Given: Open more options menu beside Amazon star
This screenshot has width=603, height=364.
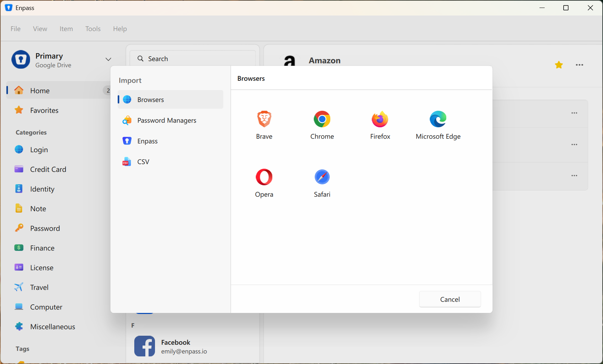Looking at the screenshot, I should [x=580, y=65].
